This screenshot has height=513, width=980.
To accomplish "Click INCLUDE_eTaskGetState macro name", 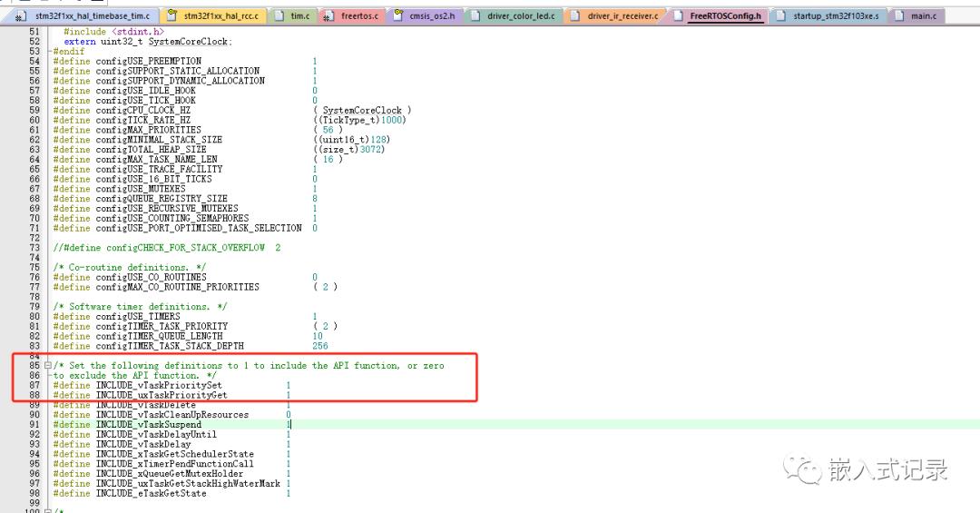I will pyautogui.click(x=151, y=494).
